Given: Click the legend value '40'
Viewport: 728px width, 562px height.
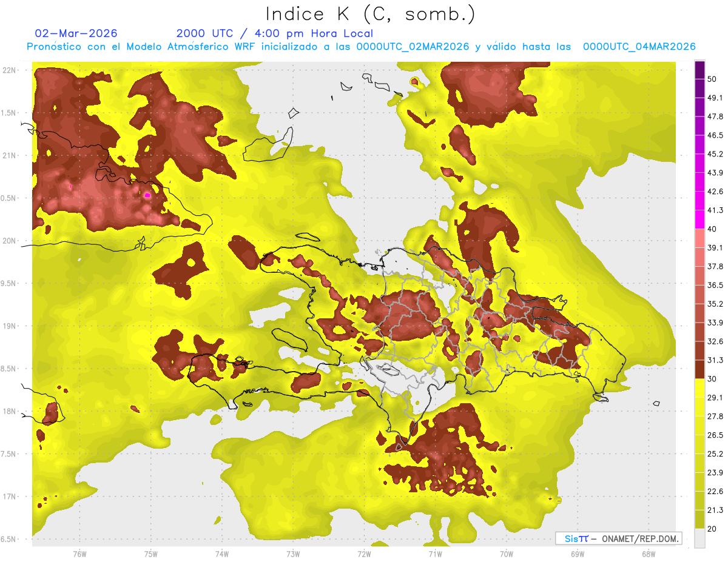Looking at the screenshot, I should (713, 229).
